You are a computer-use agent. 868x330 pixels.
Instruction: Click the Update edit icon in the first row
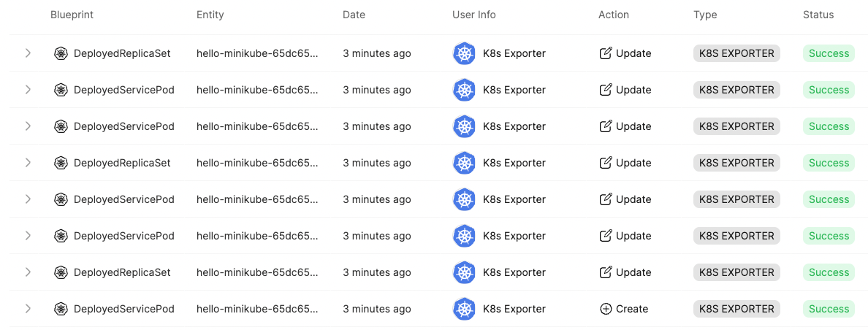click(606, 53)
